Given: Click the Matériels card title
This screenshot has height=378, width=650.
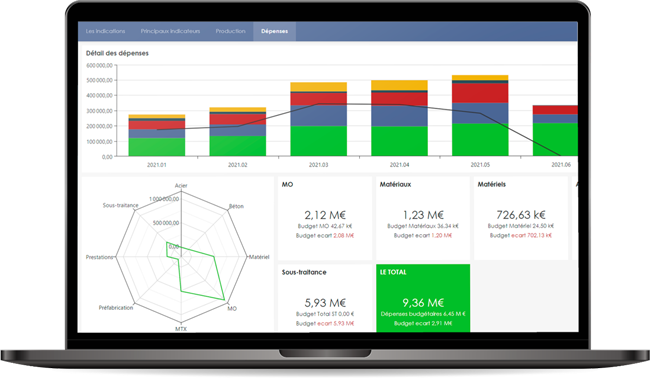Looking at the screenshot, I should (x=492, y=184).
